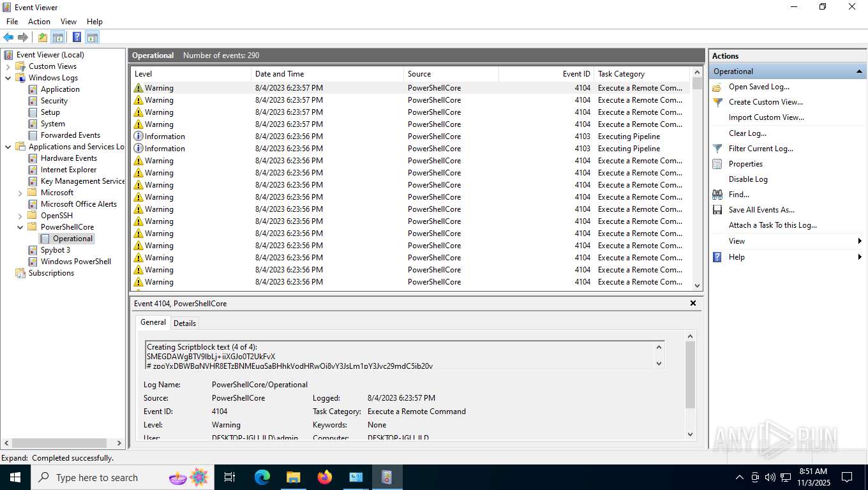
Task: Click the Custom Views folder icon
Action: pos(20,66)
